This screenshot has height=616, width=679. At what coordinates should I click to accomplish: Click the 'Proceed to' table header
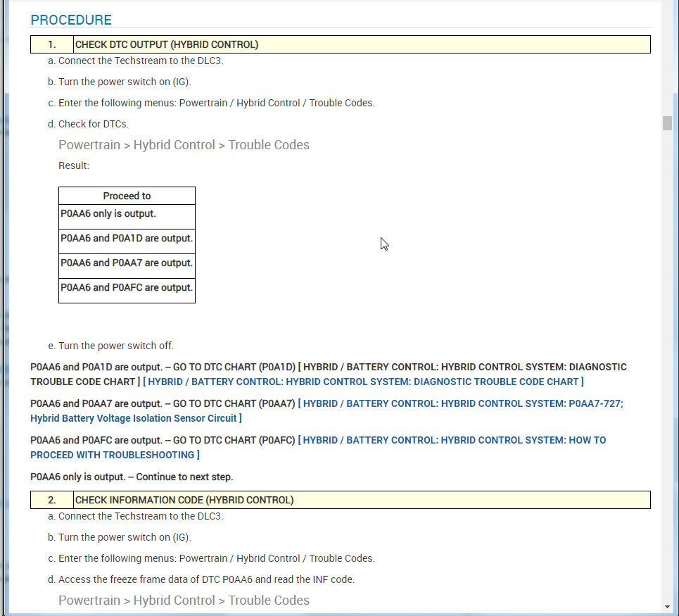pos(127,196)
